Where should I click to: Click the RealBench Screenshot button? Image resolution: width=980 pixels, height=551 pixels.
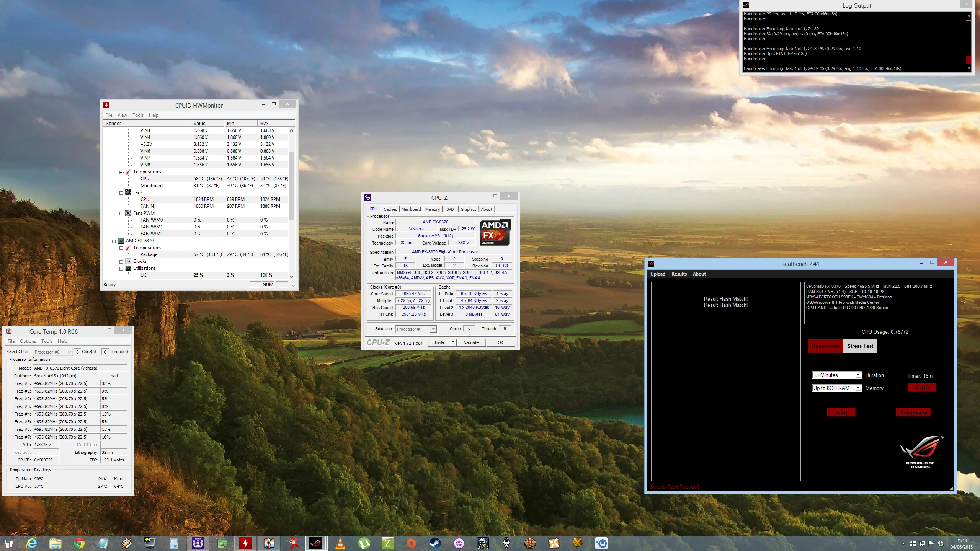click(914, 412)
